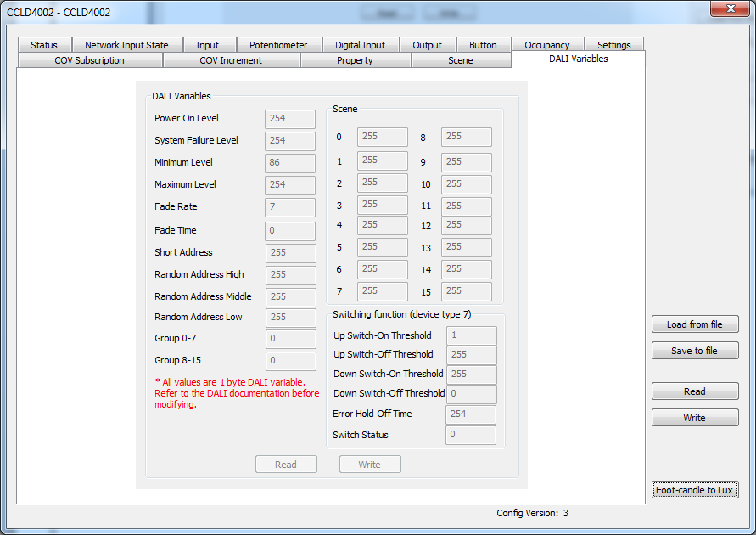The width and height of the screenshot is (756, 535).
Task: Click the Config Version: 3 text
Action: tap(532, 513)
